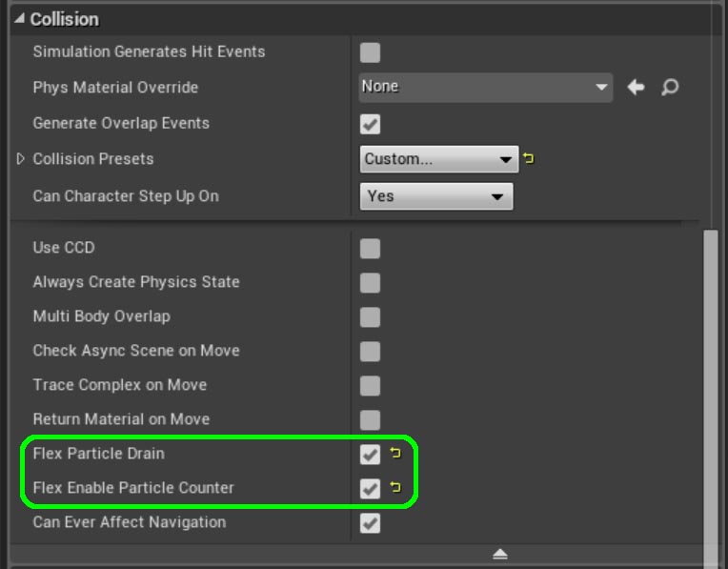728x569 pixels.
Task: Enable the Use CCD checkbox
Action: 370,248
